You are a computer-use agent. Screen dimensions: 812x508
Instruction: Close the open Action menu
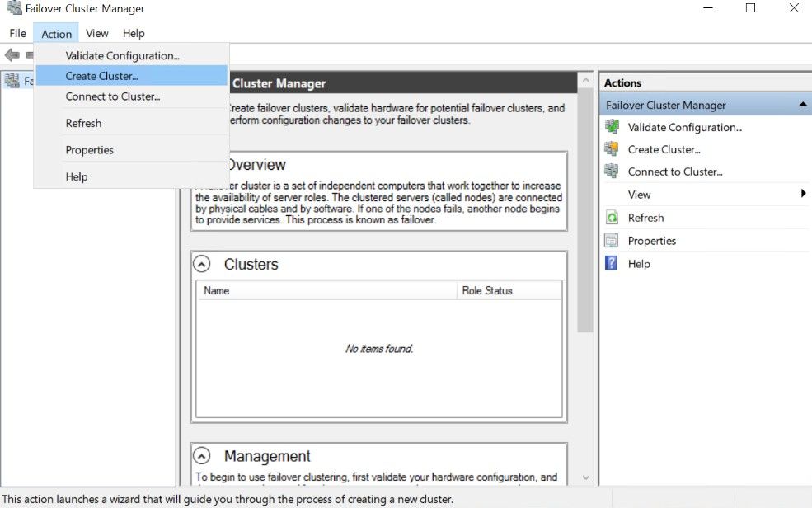(x=56, y=34)
